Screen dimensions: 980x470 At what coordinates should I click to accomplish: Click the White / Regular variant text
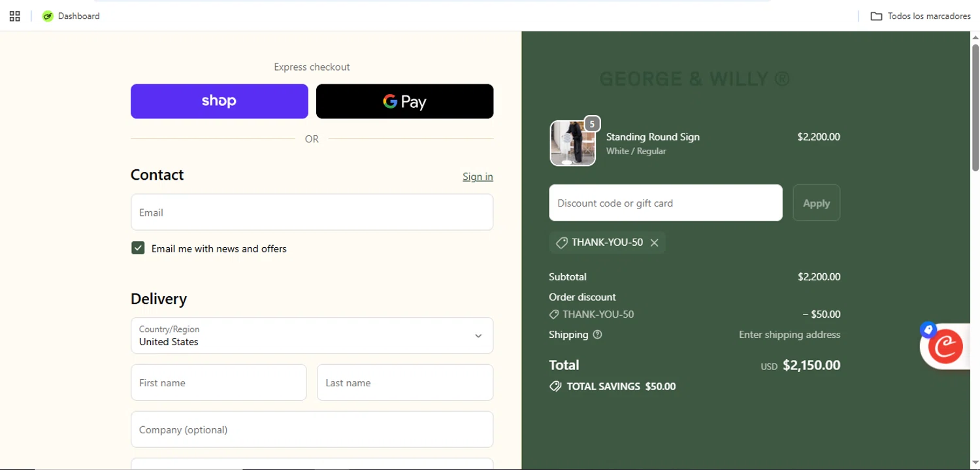(636, 151)
